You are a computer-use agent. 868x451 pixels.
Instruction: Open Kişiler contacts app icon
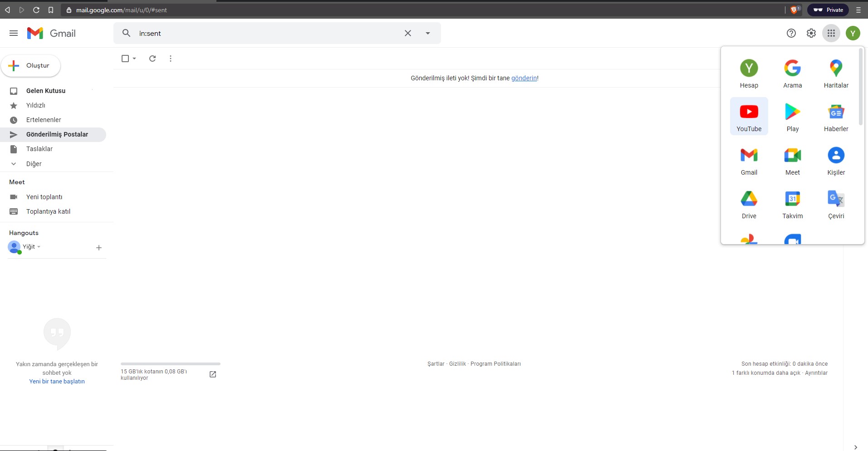[836, 160]
